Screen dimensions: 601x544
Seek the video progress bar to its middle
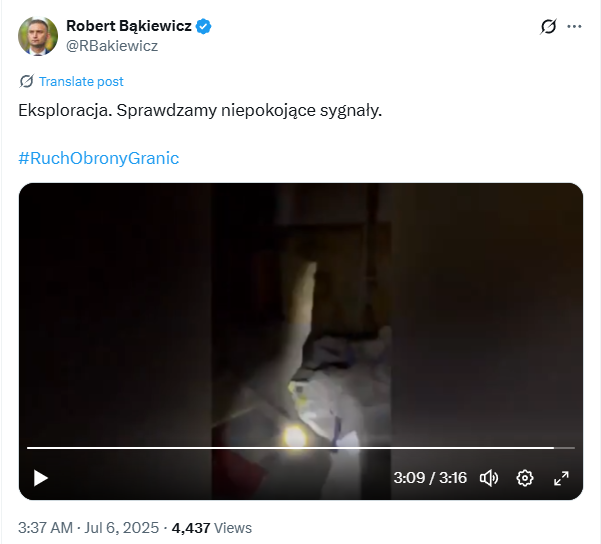pos(301,447)
